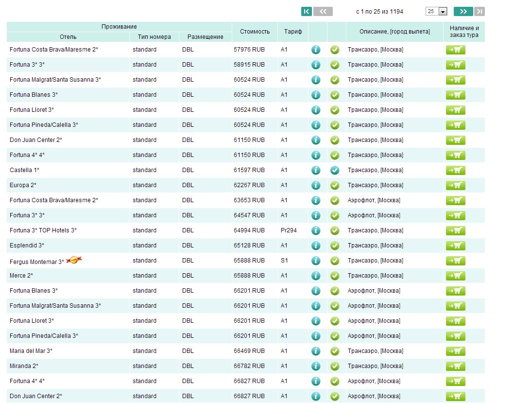Show info for Fortuna Malgrat 60524 RUB
This screenshot has width=532, height=403.
[x=316, y=80]
